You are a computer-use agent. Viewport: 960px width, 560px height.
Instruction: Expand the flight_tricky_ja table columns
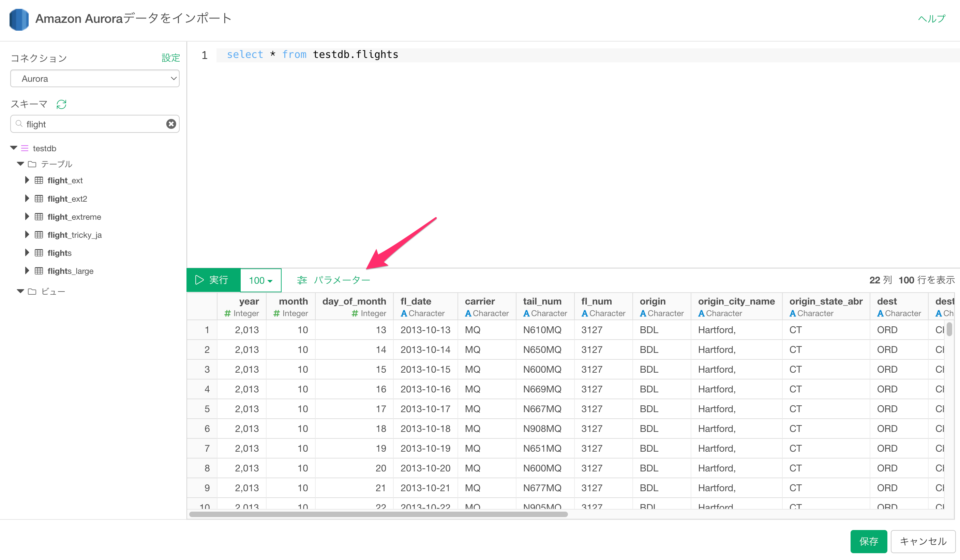[x=27, y=234]
